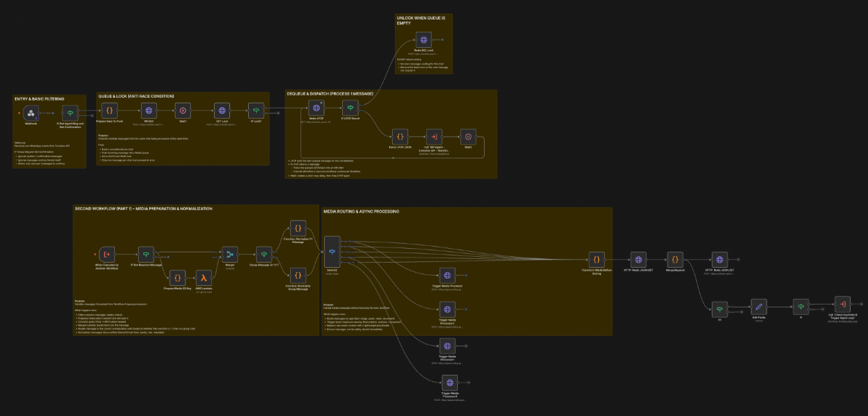This screenshot has width=868, height=416.
Task: Click the Merge1 node
Action: (231, 254)
